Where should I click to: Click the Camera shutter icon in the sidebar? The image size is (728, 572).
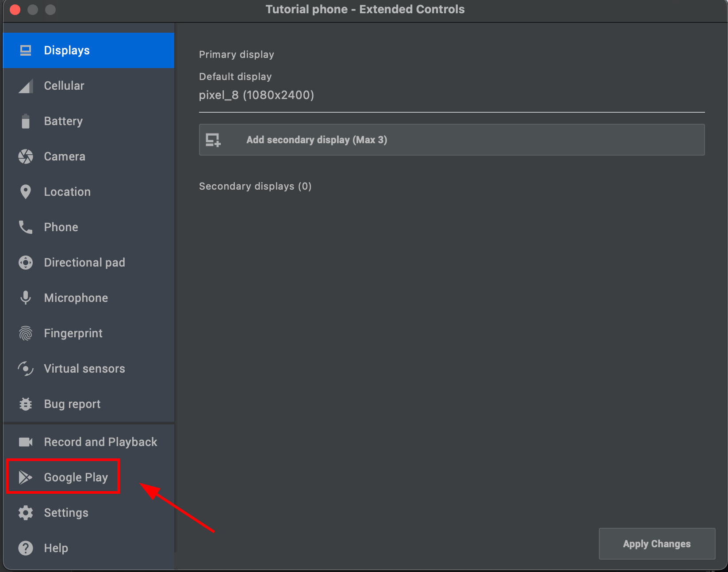click(x=25, y=156)
